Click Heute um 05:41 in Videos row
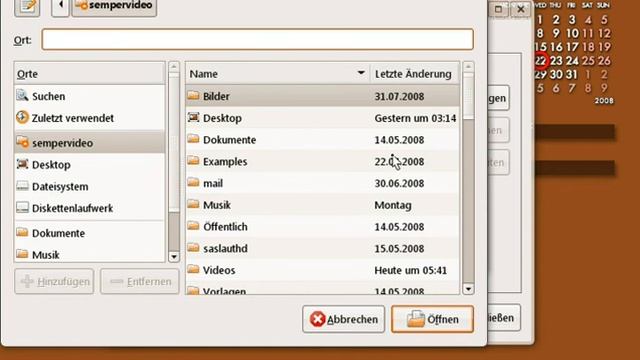 click(x=411, y=270)
